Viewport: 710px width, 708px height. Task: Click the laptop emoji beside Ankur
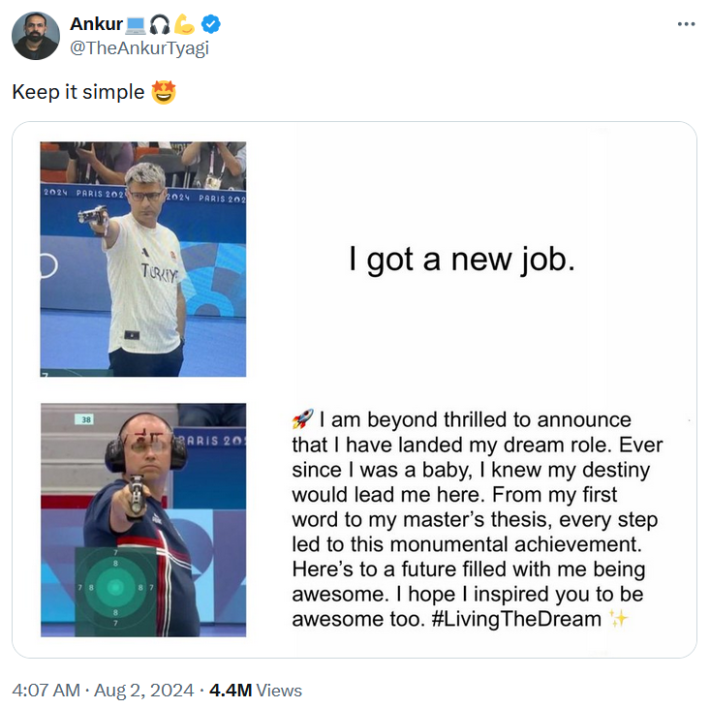[x=136, y=24]
